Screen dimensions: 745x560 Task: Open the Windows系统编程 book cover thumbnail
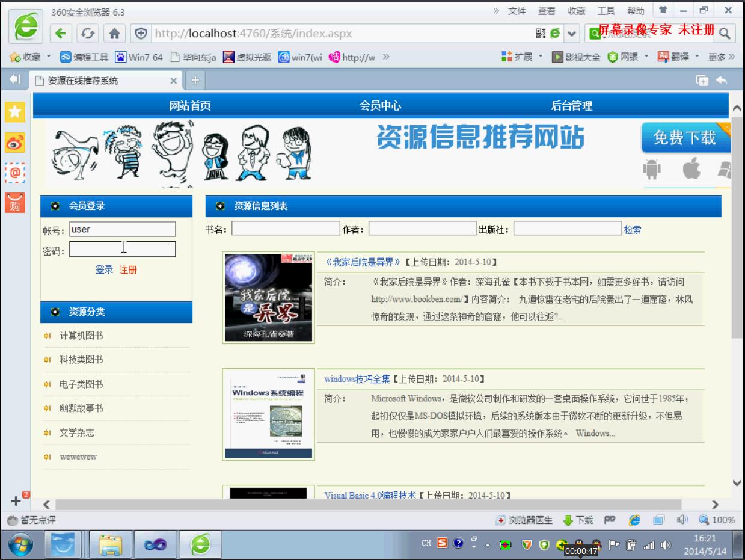click(x=269, y=415)
